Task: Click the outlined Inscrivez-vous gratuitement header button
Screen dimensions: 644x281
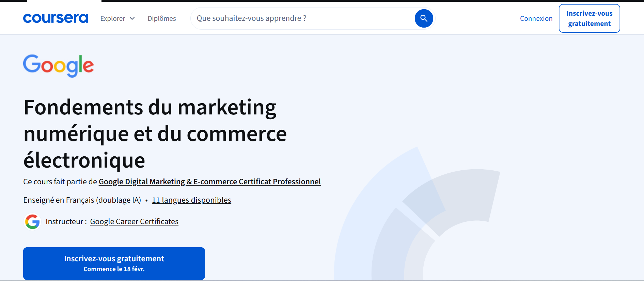Action: (x=589, y=18)
